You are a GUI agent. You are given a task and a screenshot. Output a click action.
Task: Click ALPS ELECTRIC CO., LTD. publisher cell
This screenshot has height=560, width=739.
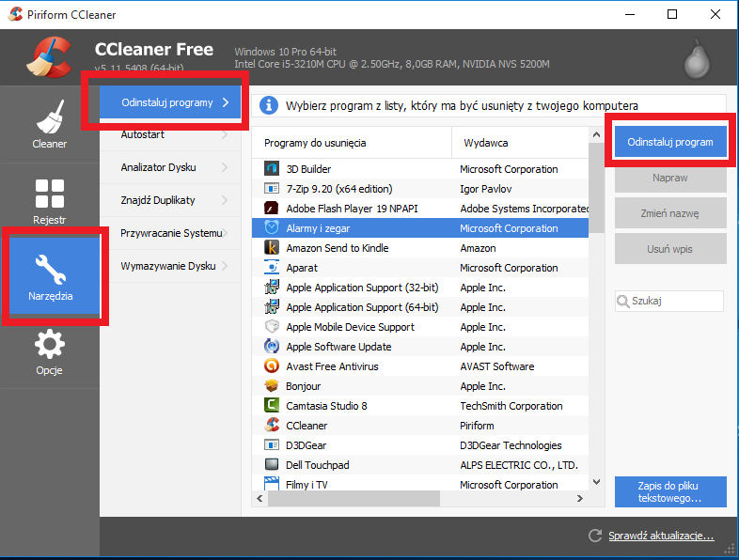pyautogui.click(x=519, y=465)
